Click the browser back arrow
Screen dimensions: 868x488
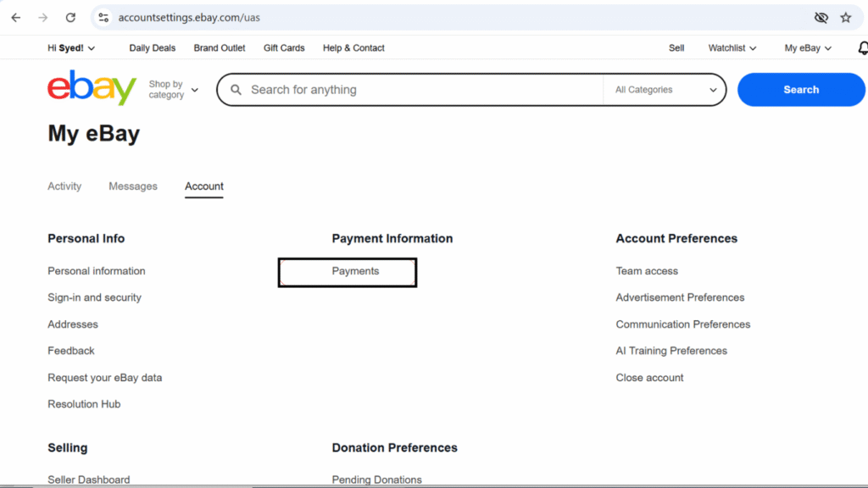pyautogui.click(x=15, y=17)
